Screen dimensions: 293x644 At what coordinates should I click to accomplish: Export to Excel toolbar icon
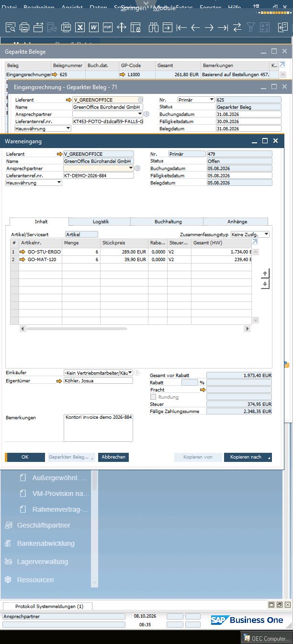(x=80, y=27)
